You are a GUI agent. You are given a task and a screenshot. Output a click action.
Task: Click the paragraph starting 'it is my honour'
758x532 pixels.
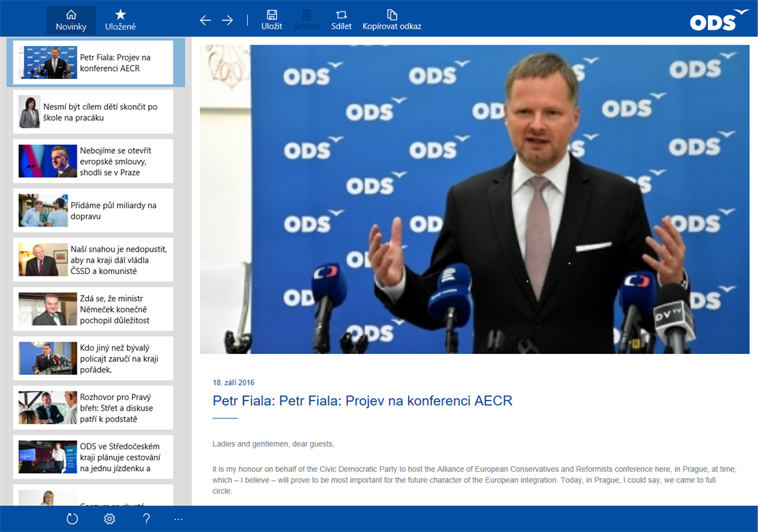[x=475, y=480]
